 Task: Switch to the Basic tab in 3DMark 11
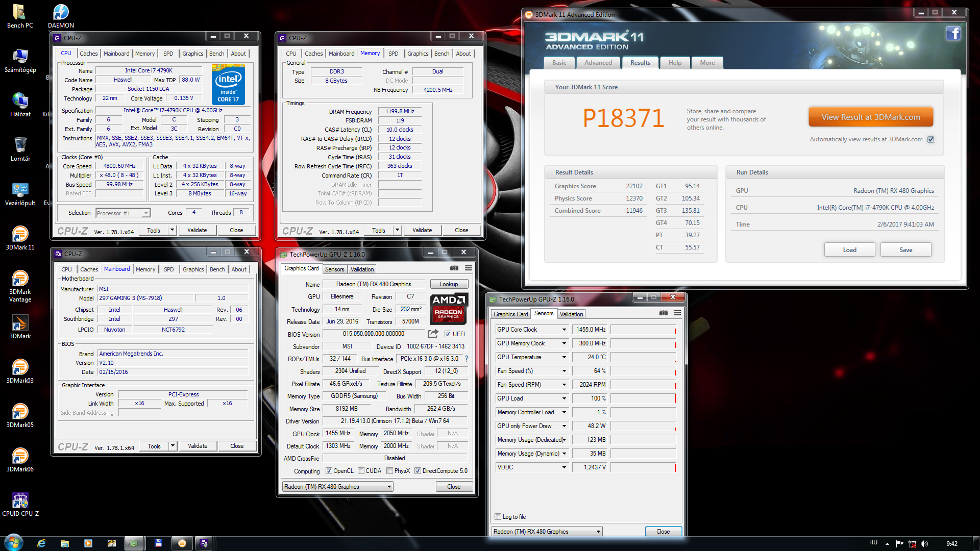tap(559, 63)
